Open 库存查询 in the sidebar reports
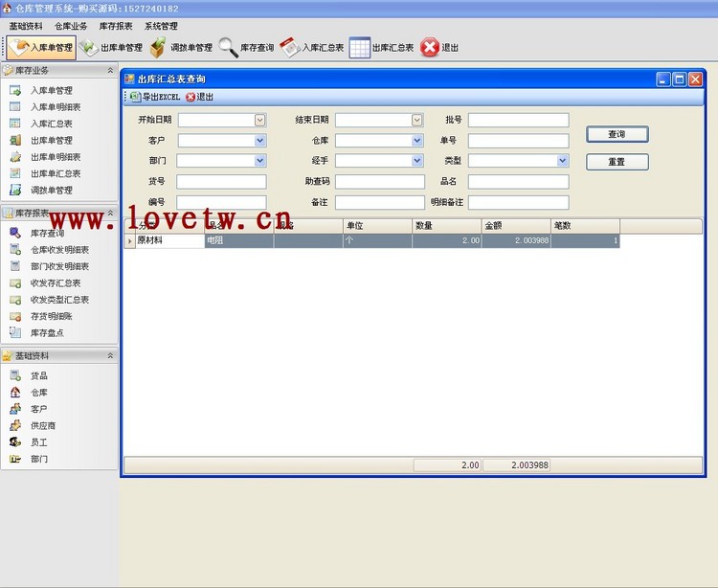The width and height of the screenshot is (718, 588). point(47,233)
